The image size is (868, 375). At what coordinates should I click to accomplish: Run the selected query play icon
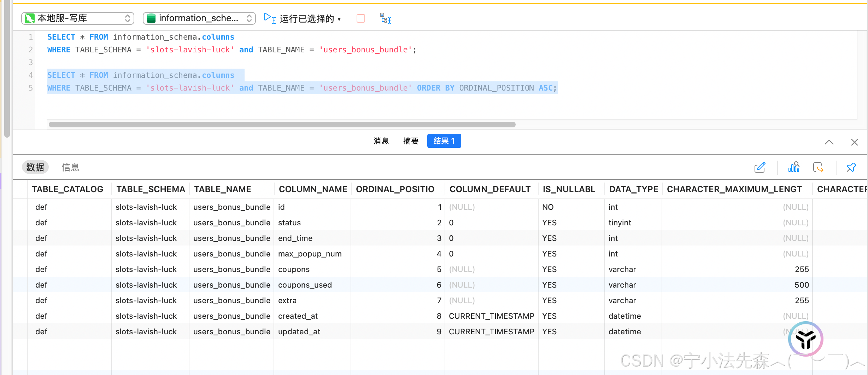click(270, 18)
